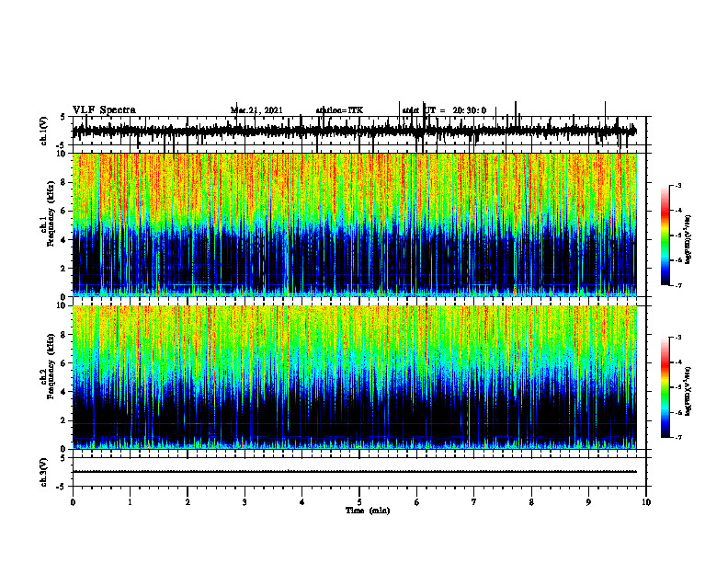Image resolution: width=728 pixels, height=563 pixels.
Task: Click the ch.1 frequency tick label "2"
Action: click(x=64, y=268)
